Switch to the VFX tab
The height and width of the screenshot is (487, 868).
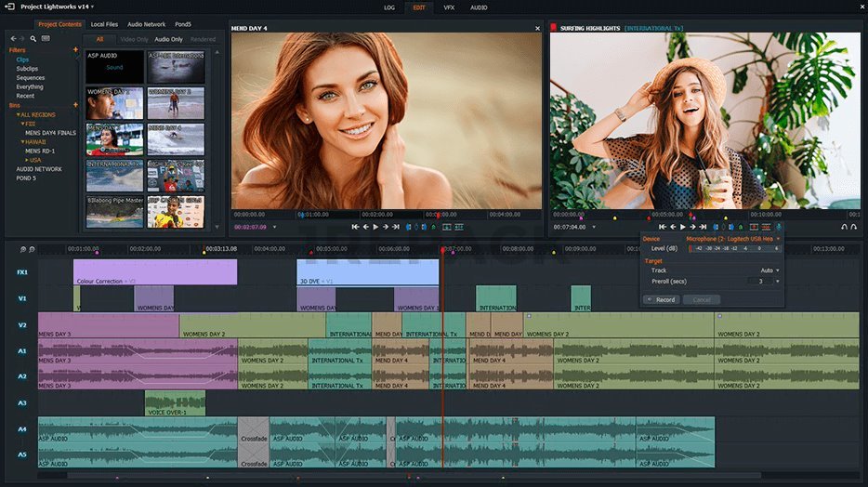click(449, 7)
